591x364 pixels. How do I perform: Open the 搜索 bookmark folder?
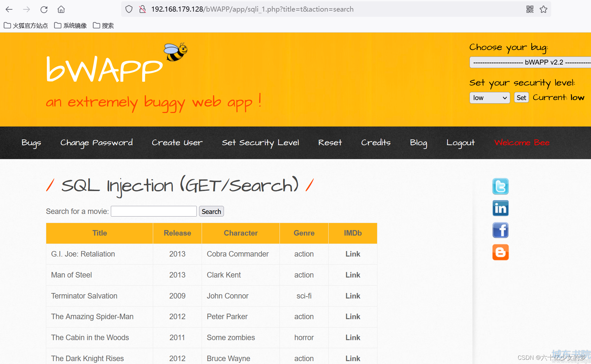click(x=103, y=25)
